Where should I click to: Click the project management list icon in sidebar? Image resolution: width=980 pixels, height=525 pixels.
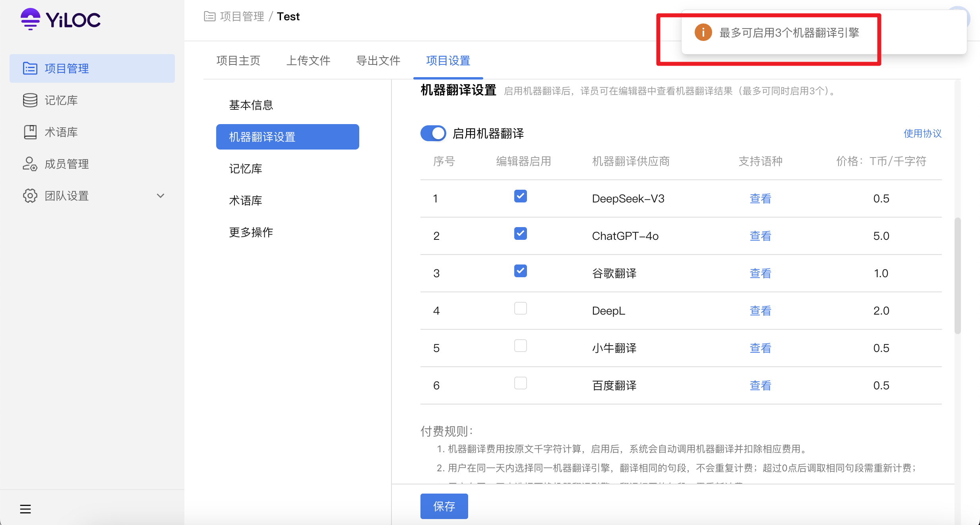pos(30,68)
